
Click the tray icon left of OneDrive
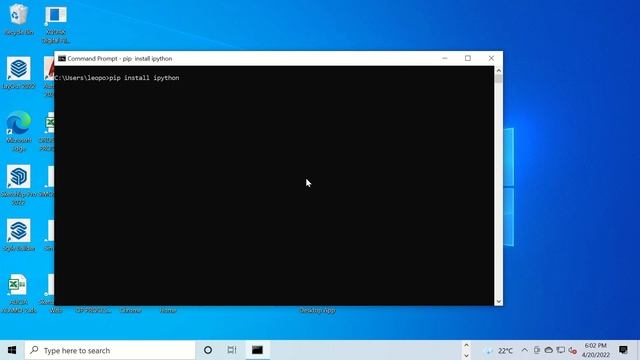point(537,350)
